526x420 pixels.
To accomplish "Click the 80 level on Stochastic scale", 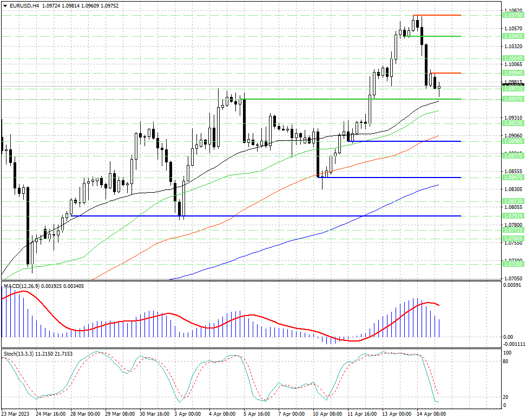I will pos(506,362).
